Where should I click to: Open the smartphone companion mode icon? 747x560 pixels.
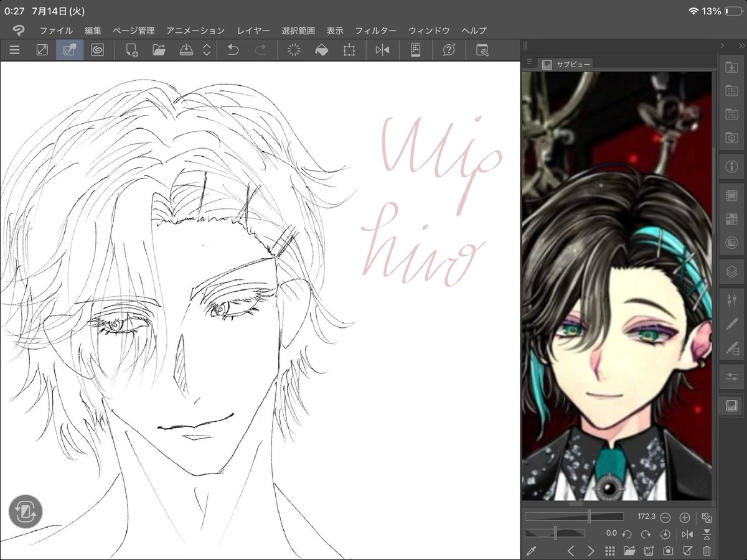pyautogui.click(x=416, y=50)
